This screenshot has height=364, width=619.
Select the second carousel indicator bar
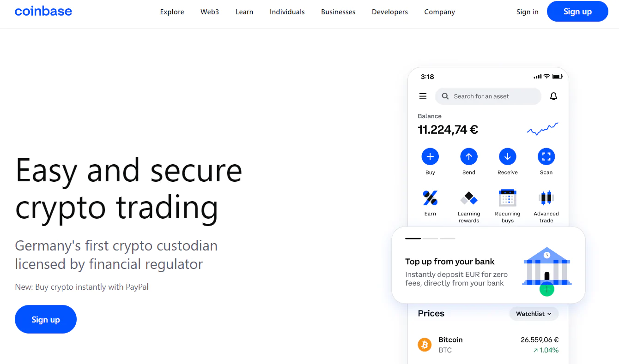(430, 239)
